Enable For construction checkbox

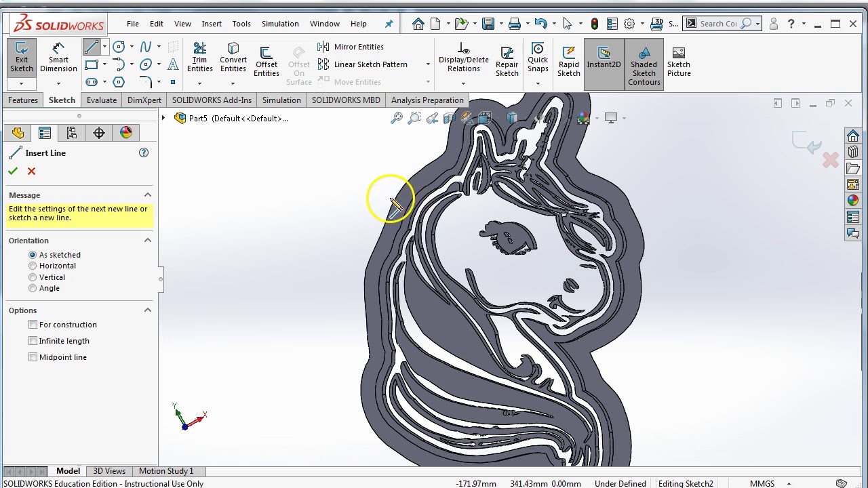33,325
